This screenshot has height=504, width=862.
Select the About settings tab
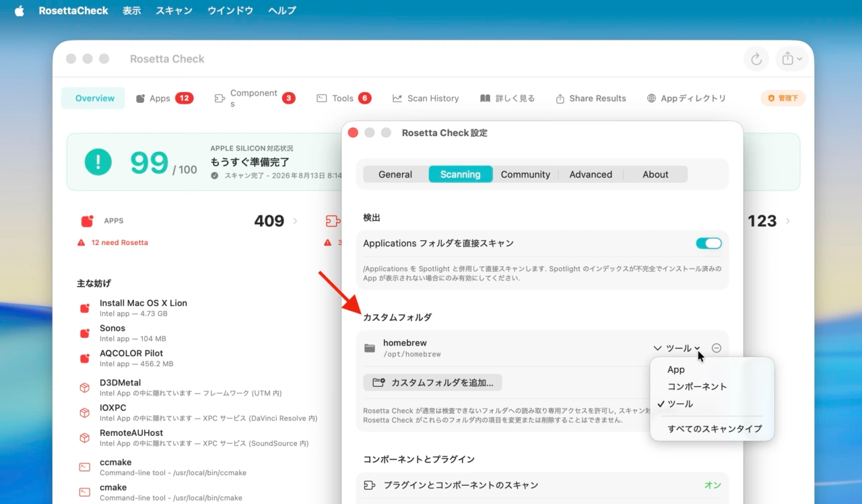[x=655, y=174]
